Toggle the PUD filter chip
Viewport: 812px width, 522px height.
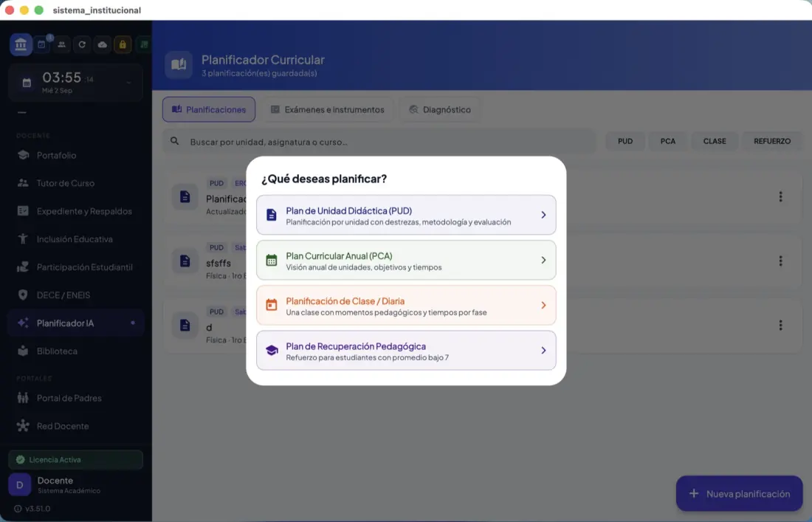point(625,141)
